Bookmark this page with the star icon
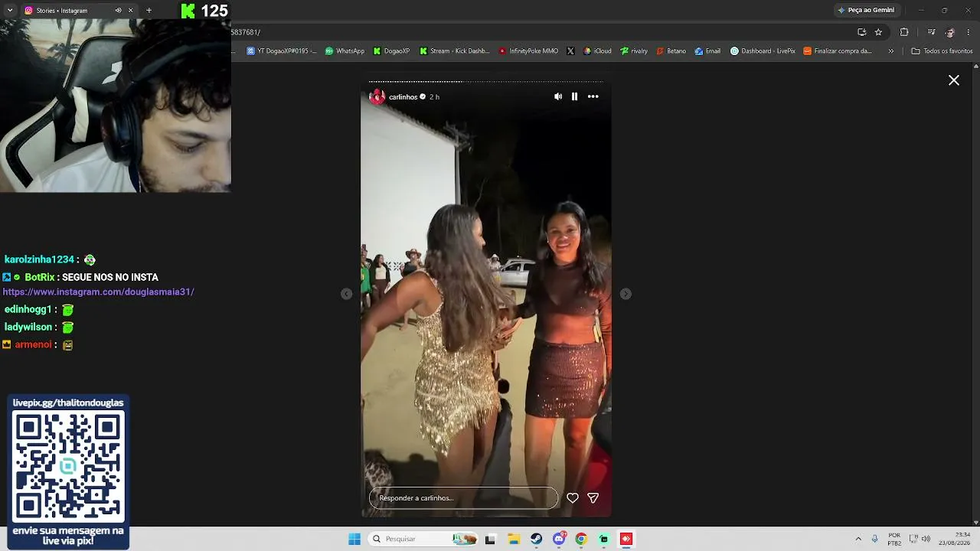This screenshot has width=980, height=551. click(x=878, y=32)
